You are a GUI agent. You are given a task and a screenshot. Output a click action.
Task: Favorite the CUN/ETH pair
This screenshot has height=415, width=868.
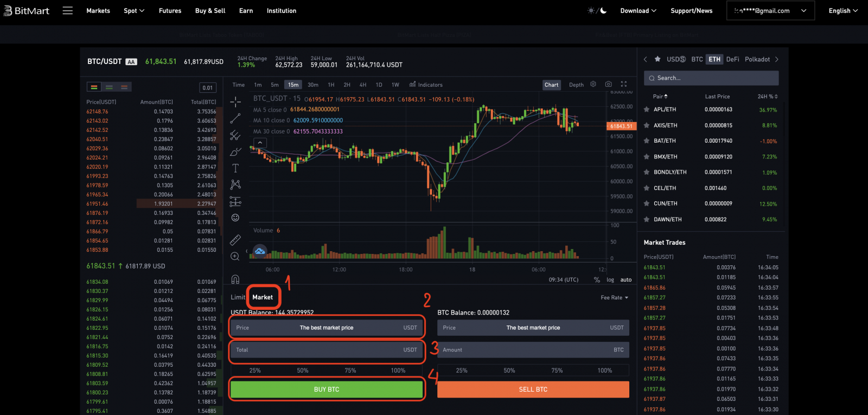(647, 203)
